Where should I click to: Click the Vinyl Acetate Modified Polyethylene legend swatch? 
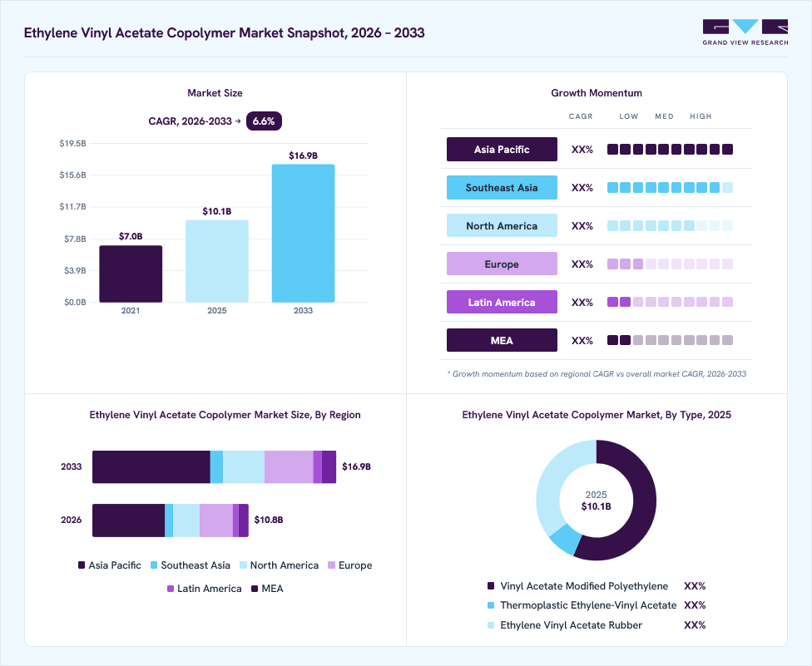491,586
